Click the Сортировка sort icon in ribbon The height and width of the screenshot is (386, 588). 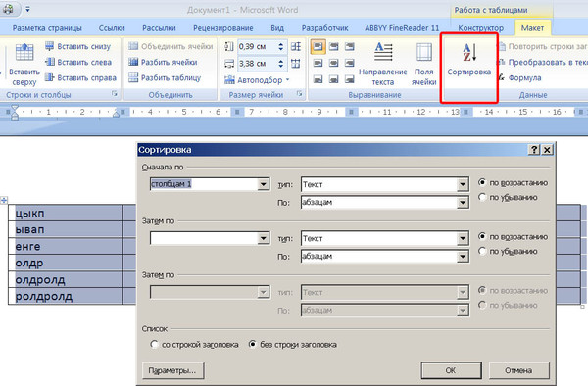point(469,53)
